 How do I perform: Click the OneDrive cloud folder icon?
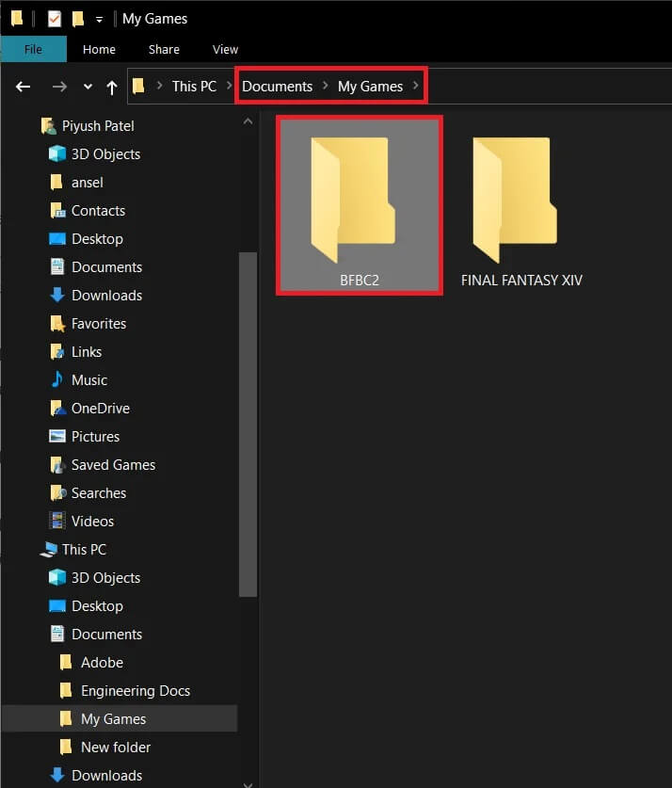tap(57, 408)
